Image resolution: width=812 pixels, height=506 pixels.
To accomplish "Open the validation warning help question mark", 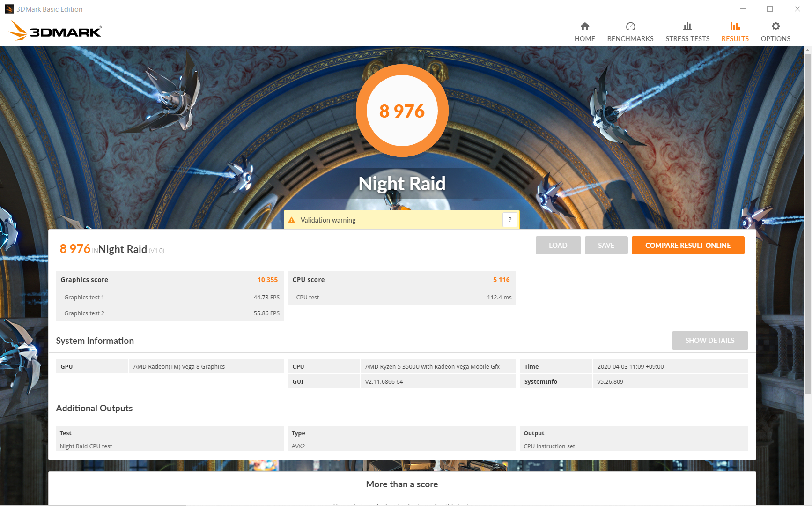I will click(510, 220).
